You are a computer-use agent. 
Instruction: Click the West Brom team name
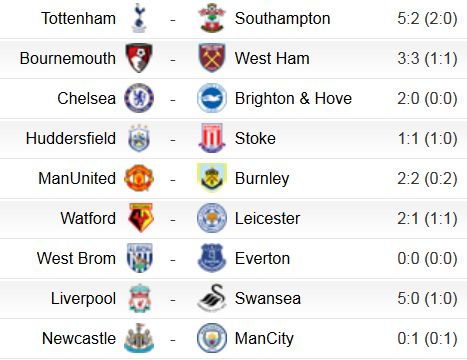click(76, 258)
